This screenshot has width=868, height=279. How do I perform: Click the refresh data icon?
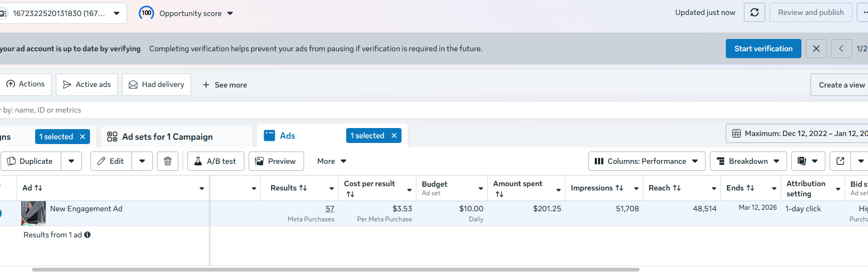(x=755, y=12)
